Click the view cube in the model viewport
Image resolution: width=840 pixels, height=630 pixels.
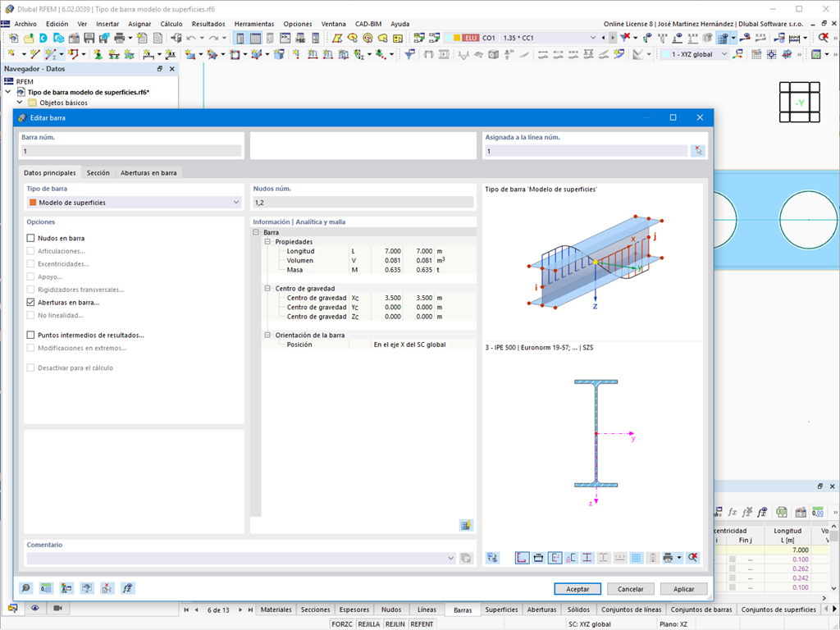(x=799, y=103)
